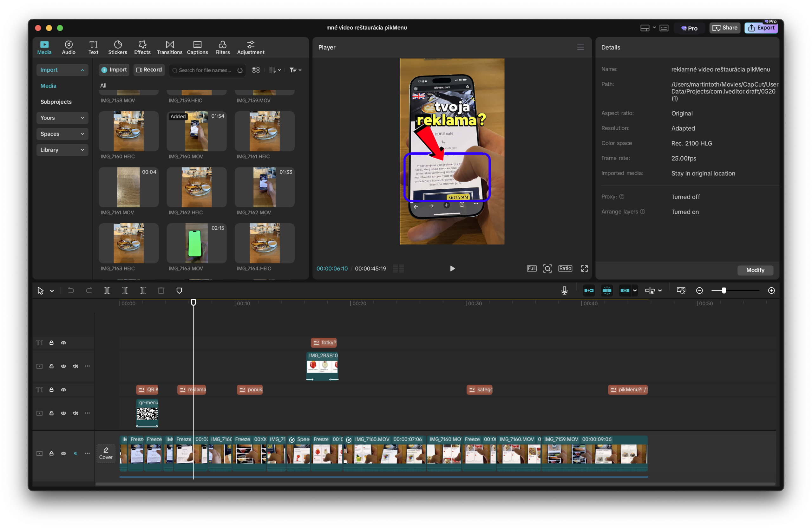Play the video preview
The height and width of the screenshot is (528, 812).
452,268
